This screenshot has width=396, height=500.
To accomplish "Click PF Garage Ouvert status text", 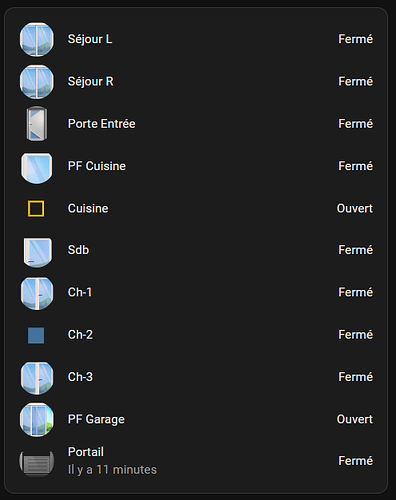I will (355, 419).
